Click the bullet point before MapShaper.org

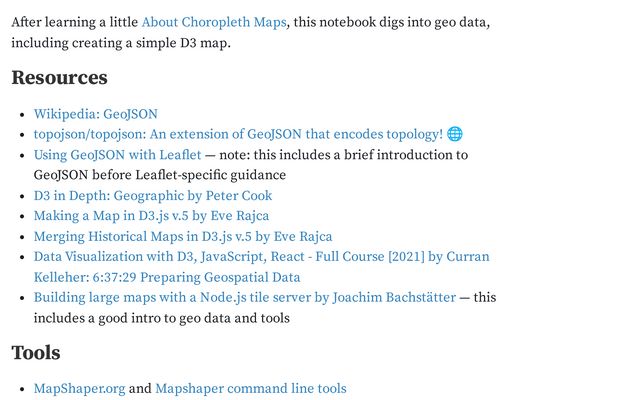click(21, 389)
